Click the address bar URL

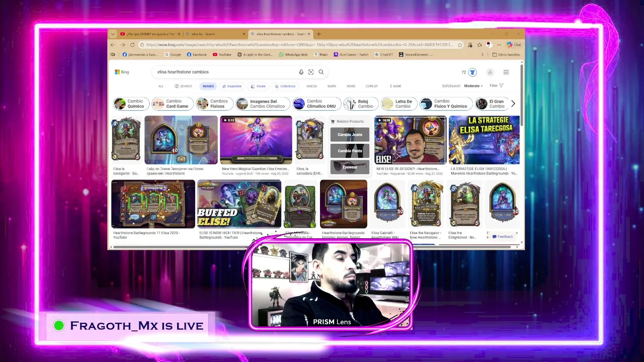click(x=299, y=45)
